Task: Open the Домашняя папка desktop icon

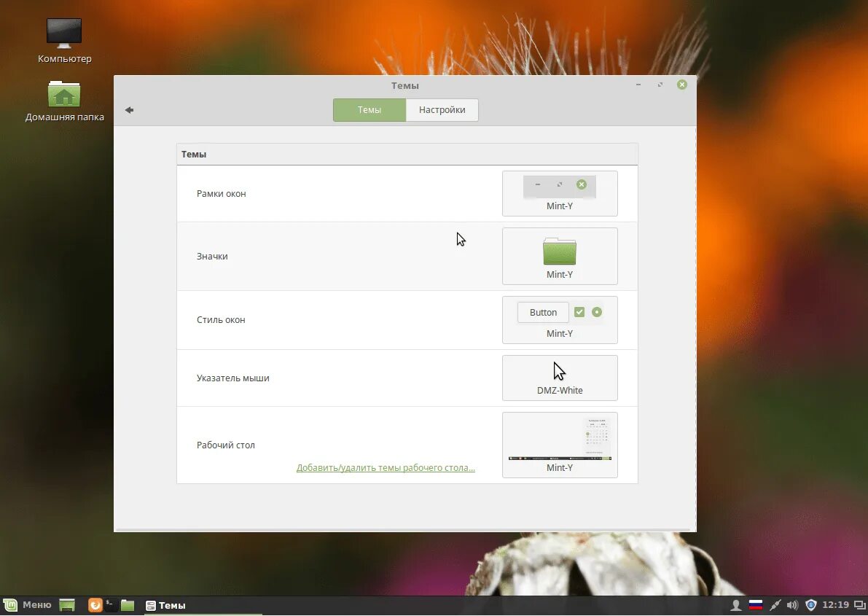Action: coord(64,101)
